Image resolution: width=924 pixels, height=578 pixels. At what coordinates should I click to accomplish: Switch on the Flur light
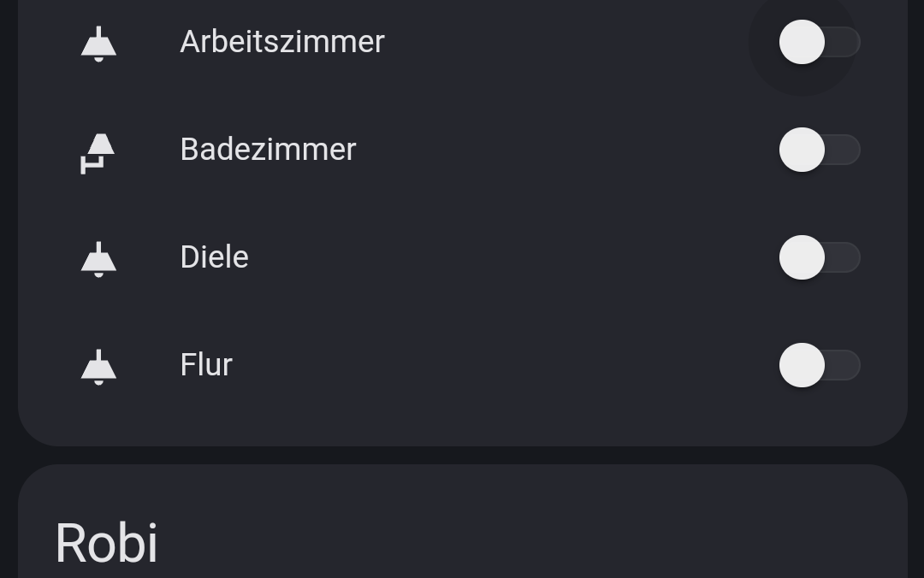click(x=819, y=365)
